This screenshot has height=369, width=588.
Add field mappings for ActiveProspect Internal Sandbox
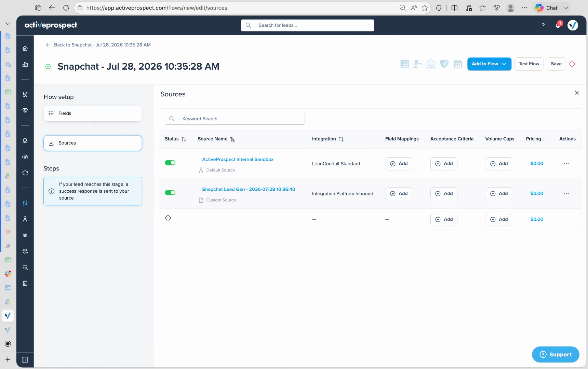point(399,164)
